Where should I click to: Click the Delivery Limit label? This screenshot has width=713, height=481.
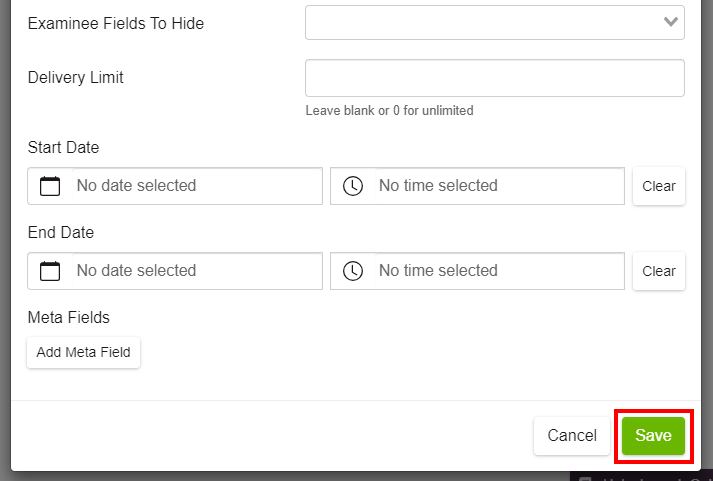[x=75, y=77]
